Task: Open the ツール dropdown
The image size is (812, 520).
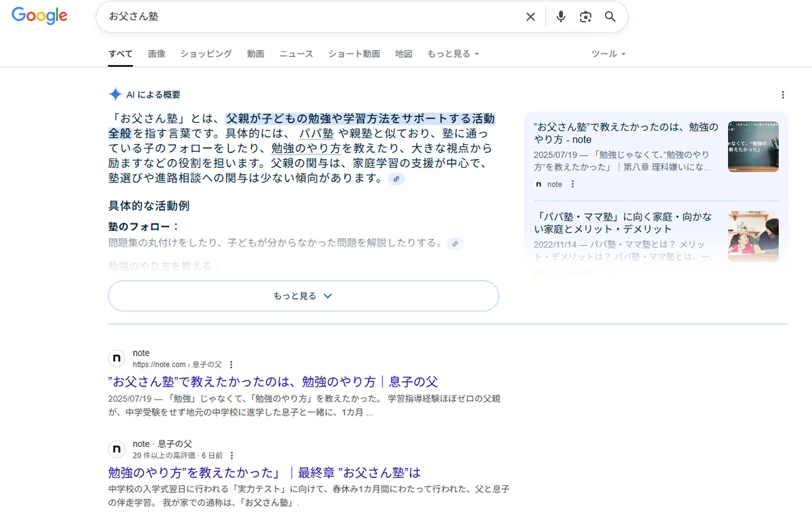Action: click(x=608, y=53)
